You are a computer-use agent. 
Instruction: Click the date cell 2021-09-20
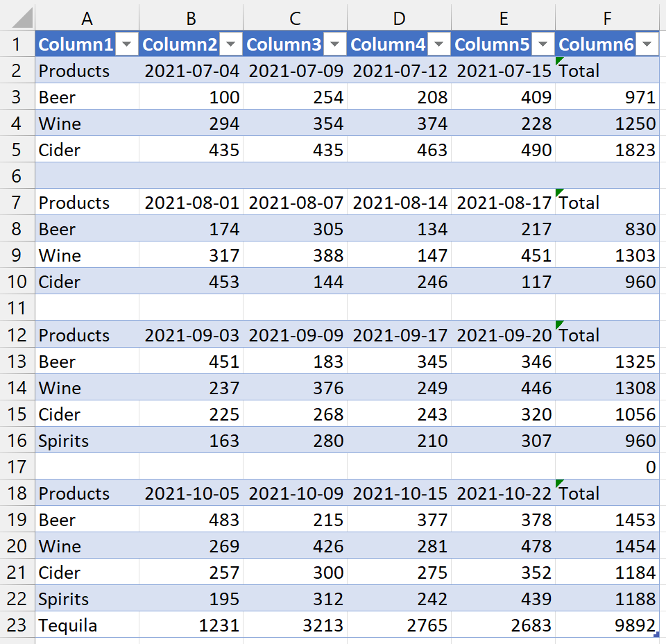point(504,334)
